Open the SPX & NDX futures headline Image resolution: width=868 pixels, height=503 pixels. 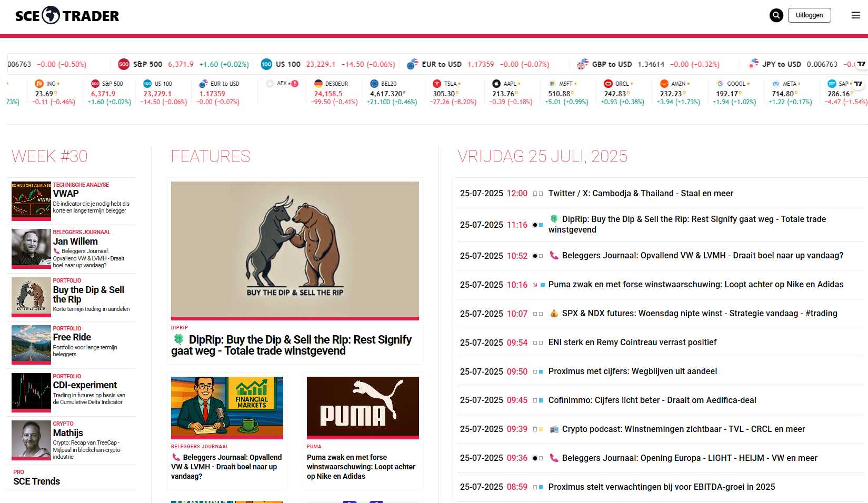(700, 314)
